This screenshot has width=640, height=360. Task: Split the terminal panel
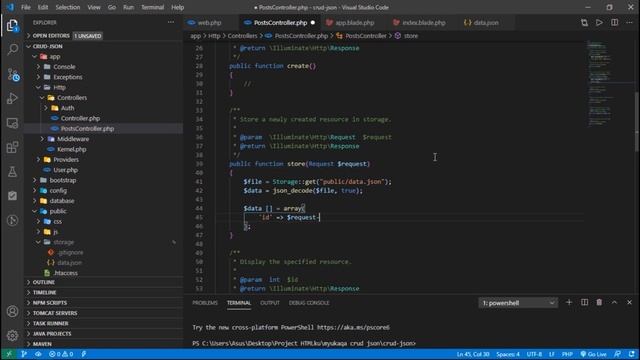584,302
